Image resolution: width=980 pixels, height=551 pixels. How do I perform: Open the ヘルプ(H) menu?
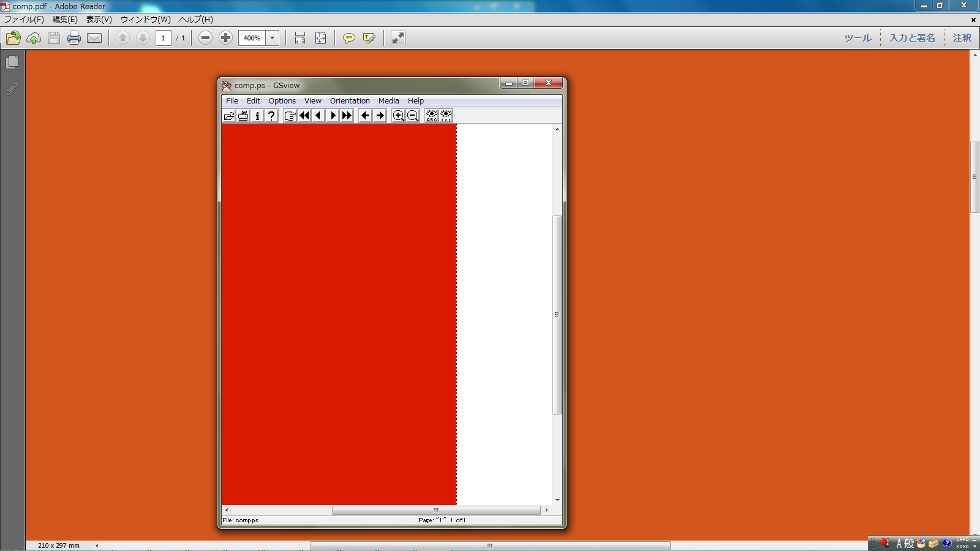(196, 20)
